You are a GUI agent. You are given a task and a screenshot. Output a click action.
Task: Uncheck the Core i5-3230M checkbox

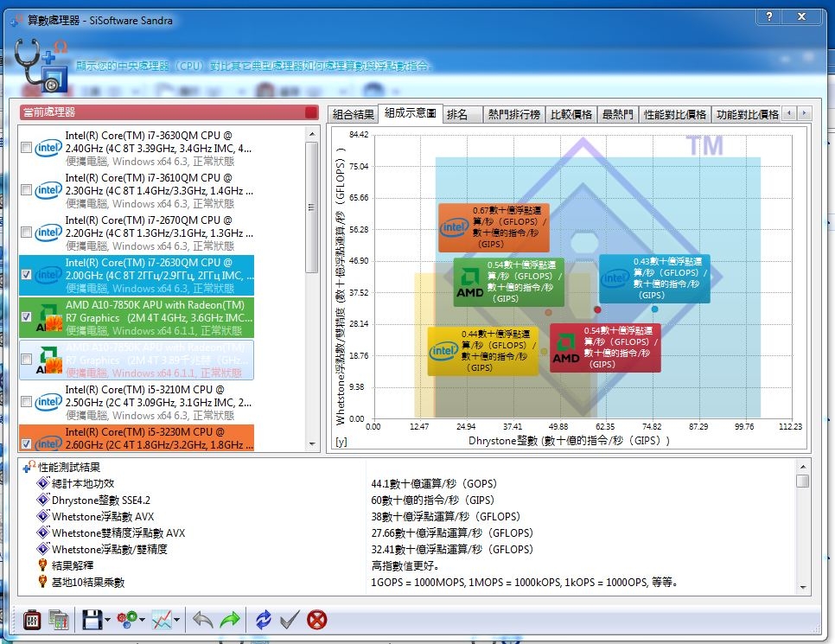tap(26, 443)
